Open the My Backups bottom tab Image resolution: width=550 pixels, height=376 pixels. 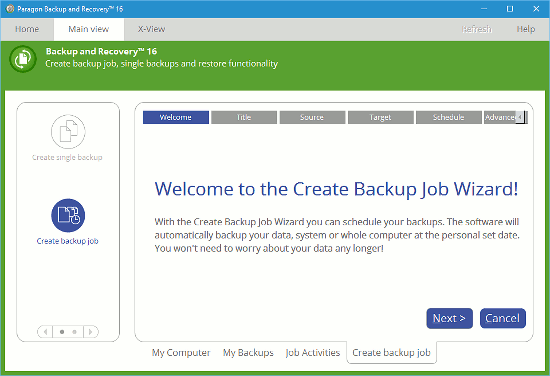248,352
